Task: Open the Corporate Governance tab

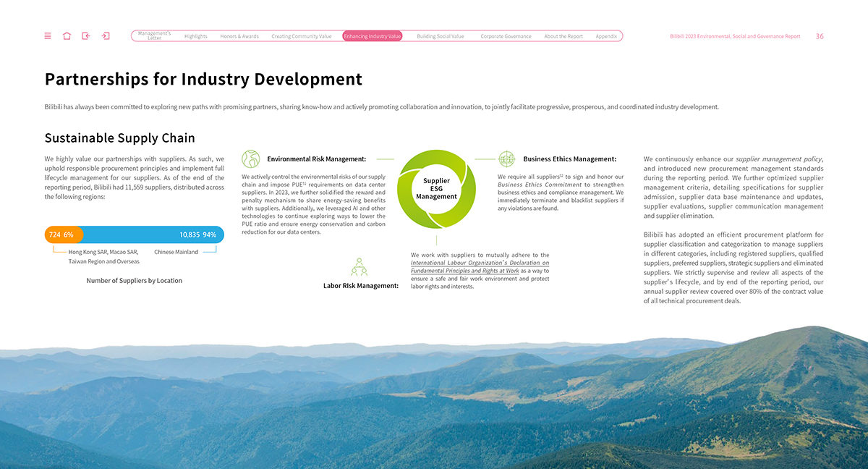Action: tap(506, 36)
